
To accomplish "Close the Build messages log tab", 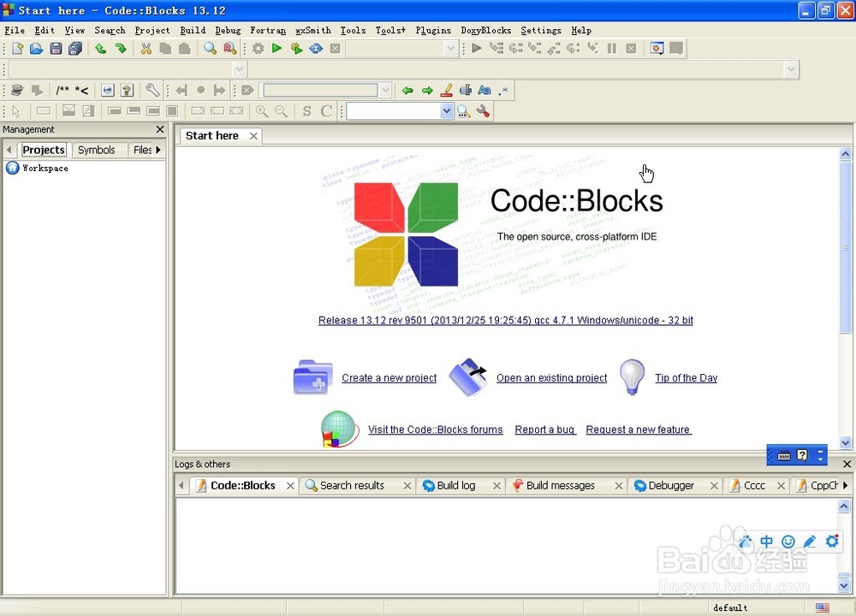I will (619, 486).
